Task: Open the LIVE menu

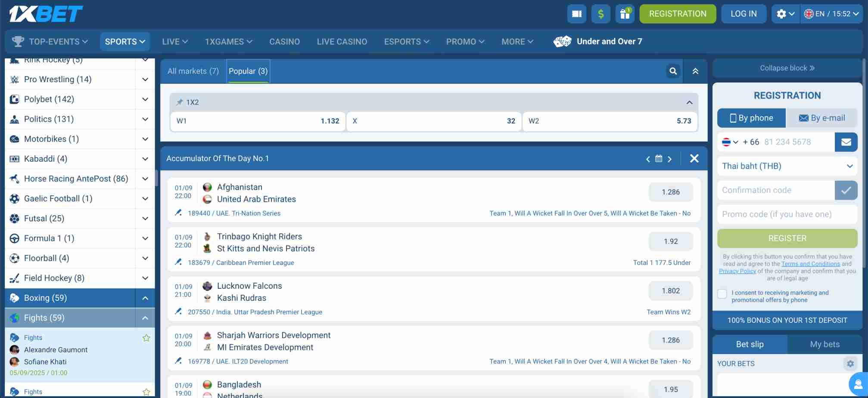Action: [175, 42]
